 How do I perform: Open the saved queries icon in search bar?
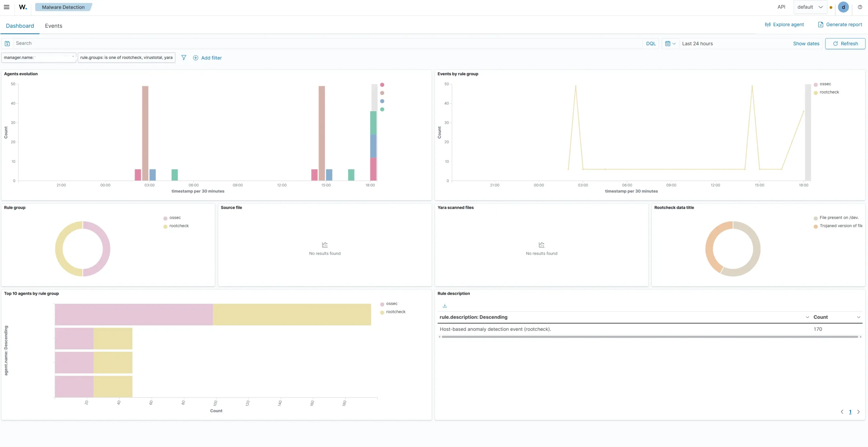(x=7, y=43)
